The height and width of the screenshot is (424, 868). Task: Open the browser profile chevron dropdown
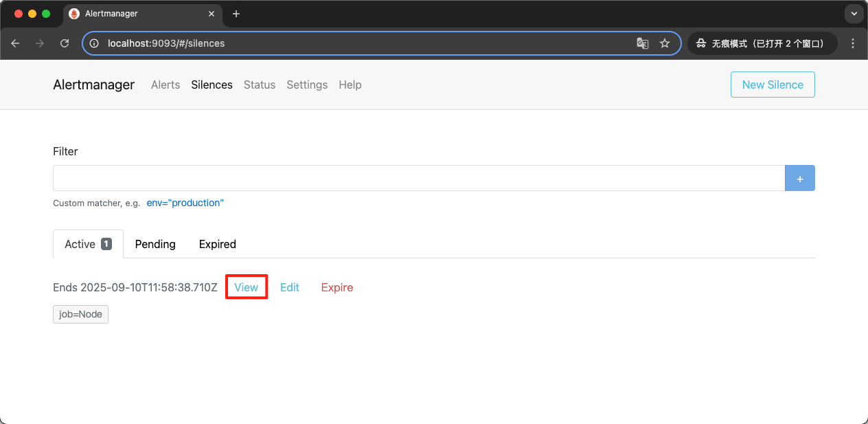pos(854,14)
